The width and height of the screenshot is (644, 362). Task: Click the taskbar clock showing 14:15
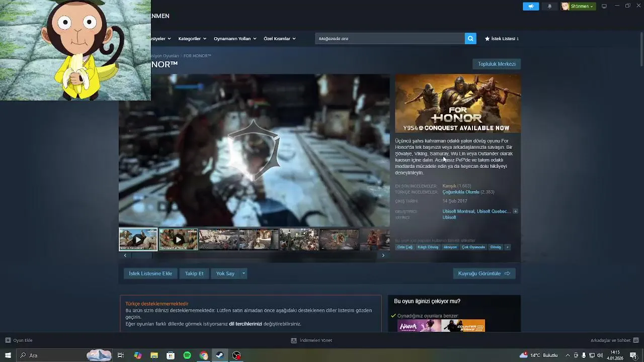tap(615, 355)
